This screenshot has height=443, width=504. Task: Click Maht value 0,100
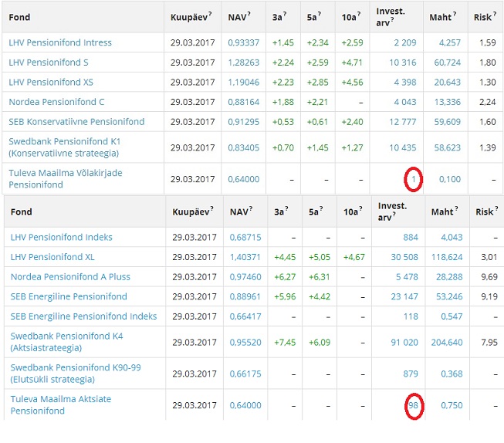coord(450,179)
